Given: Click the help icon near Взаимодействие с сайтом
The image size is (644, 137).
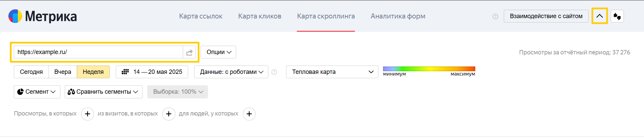Looking at the screenshot, I should 495,16.
